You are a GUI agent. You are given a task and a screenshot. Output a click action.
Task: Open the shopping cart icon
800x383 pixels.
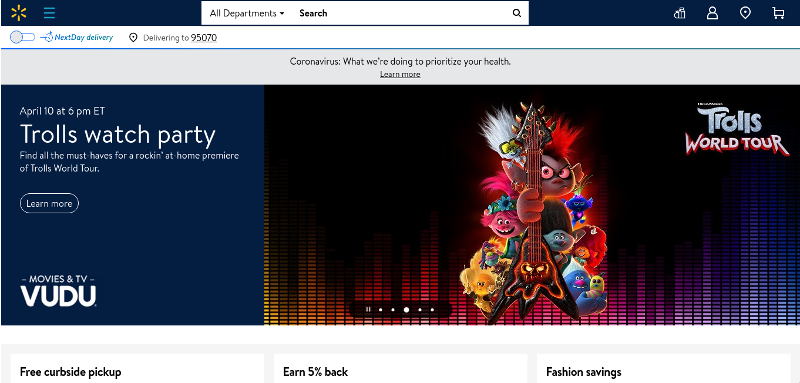click(778, 13)
